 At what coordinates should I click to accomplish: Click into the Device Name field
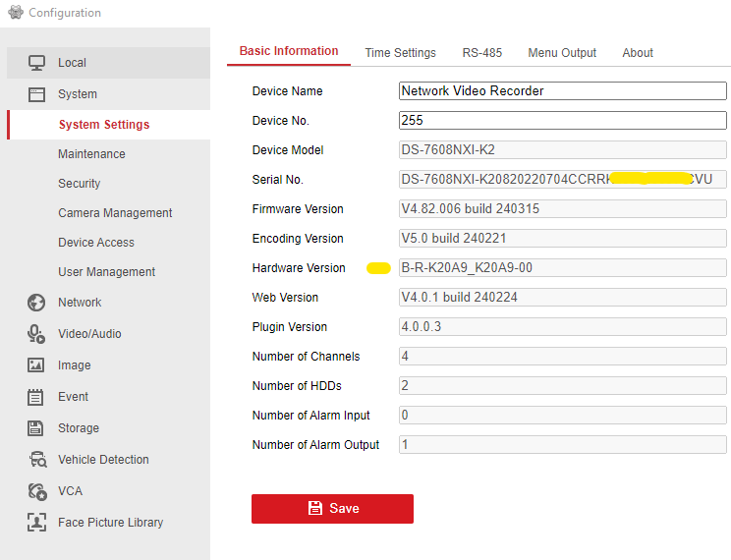(562, 91)
